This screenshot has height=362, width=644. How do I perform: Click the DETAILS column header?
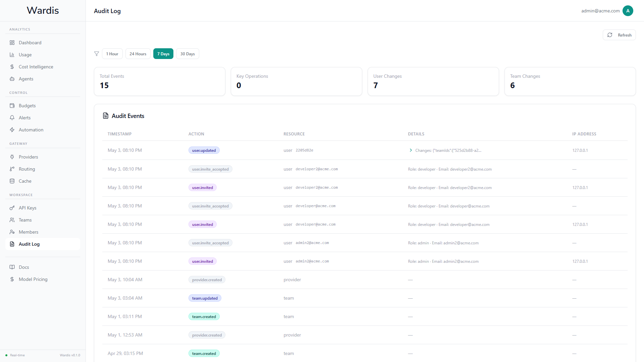416,134
